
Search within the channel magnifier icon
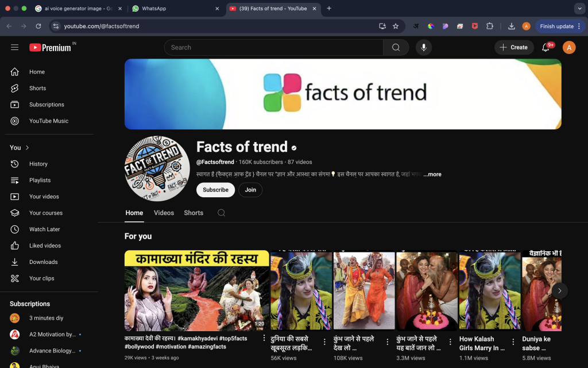point(221,213)
